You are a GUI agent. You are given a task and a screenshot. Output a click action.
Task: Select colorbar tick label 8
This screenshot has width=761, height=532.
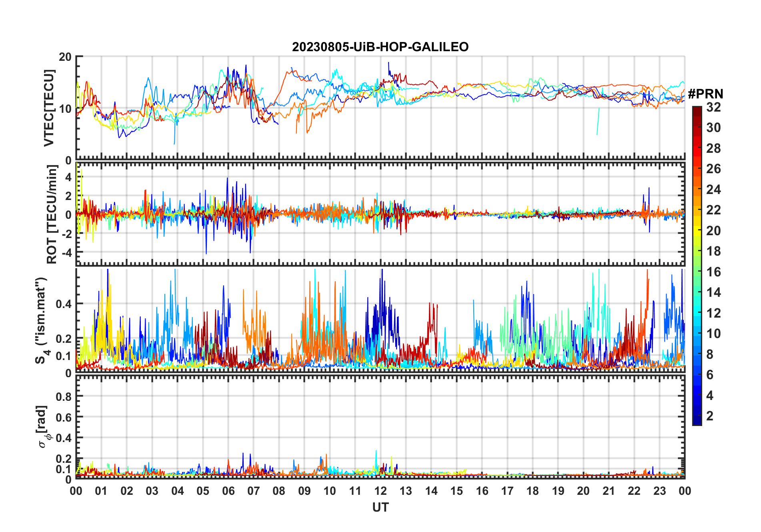click(710, 354)
